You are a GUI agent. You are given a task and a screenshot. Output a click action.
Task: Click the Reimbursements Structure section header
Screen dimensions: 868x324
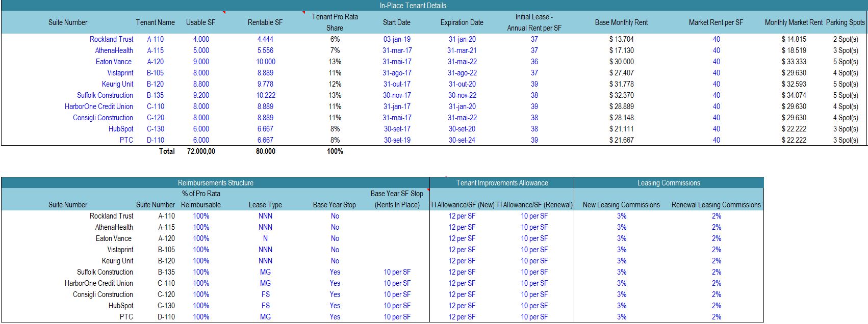(215, 183)
